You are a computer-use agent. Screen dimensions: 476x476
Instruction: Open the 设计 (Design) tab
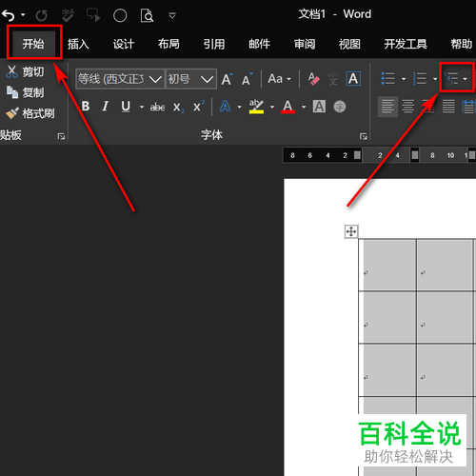(124, 44)
